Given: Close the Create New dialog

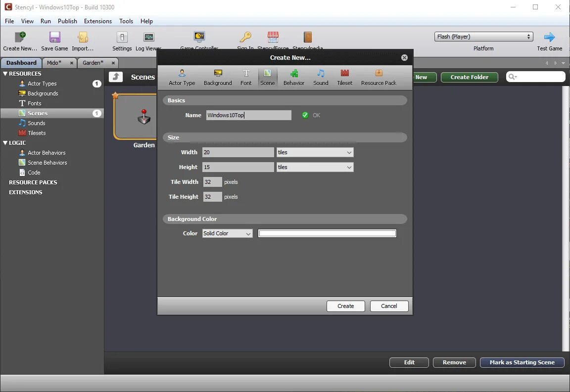Looking at the screenshot, I should tap(404, 57).
